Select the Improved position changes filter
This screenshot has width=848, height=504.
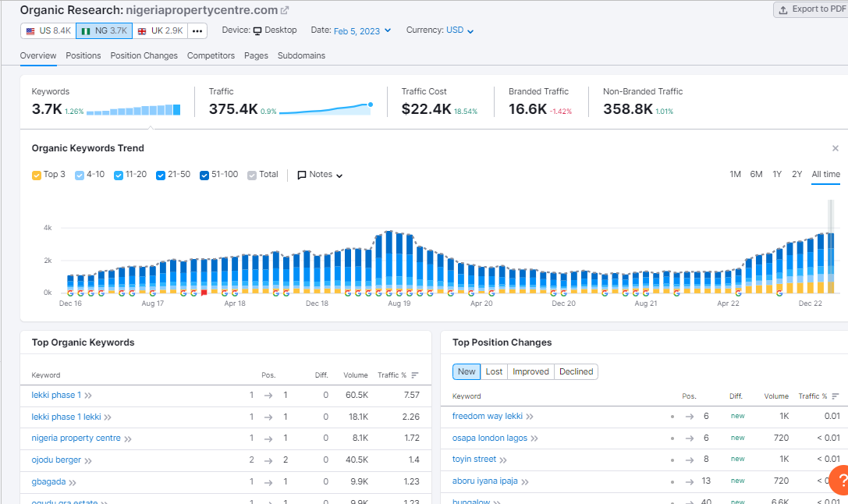[x=530, y=371]
